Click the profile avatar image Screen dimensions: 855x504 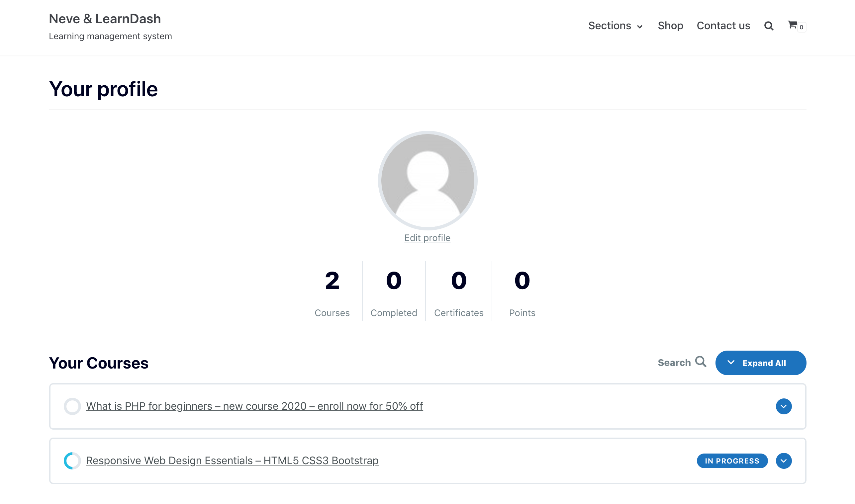(427, 180)
